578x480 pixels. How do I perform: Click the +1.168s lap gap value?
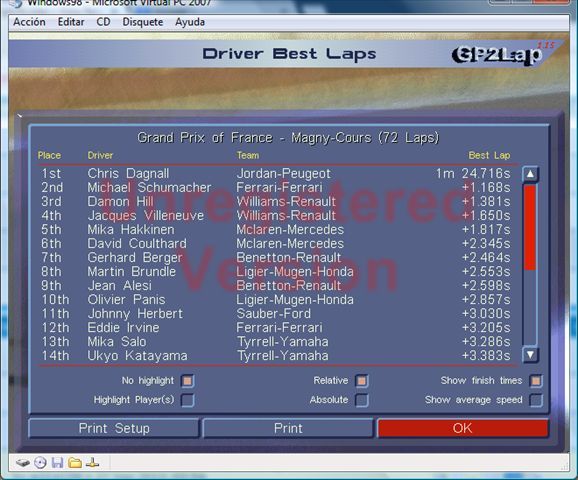(486, 188)
